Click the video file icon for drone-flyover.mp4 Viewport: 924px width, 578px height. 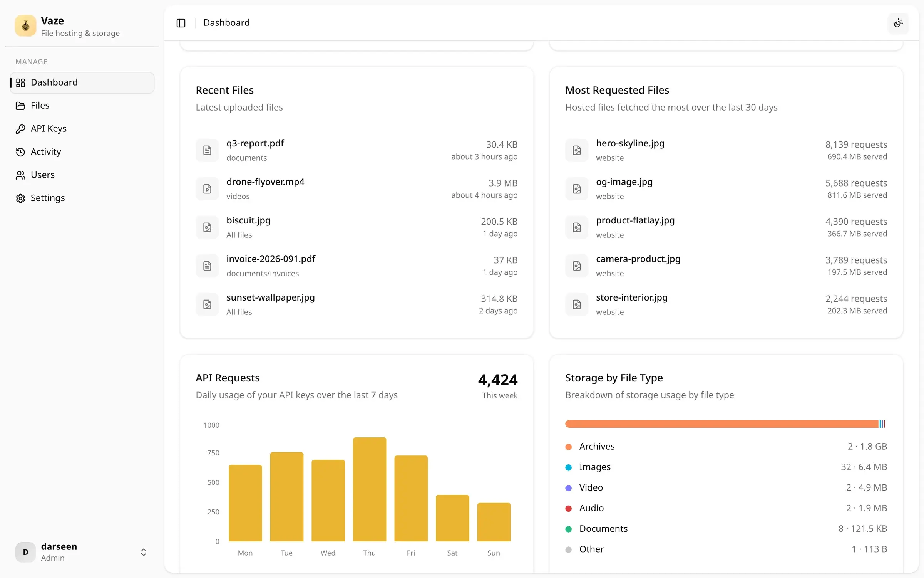click(x=207, y=189)
